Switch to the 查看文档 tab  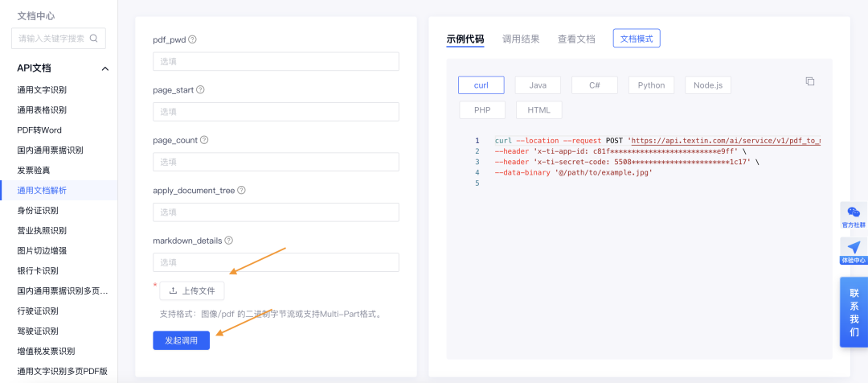[x=576, y=39]
